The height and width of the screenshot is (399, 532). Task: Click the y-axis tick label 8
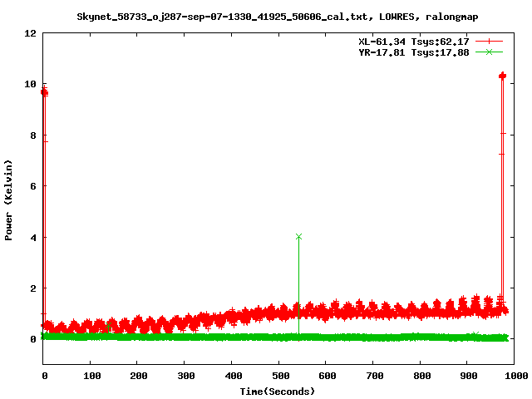coord(33,135)
